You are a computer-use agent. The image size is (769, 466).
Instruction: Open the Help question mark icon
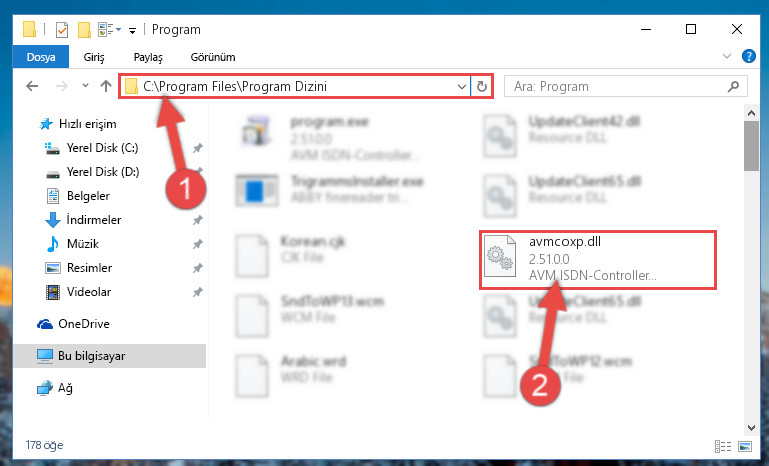(x=748, y=56)
